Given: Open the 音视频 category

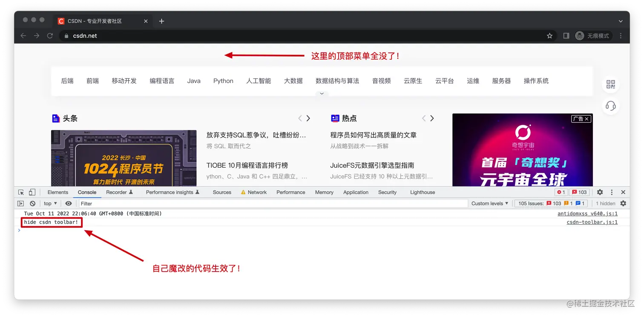Looking at the screenshot, I should 381,81.
